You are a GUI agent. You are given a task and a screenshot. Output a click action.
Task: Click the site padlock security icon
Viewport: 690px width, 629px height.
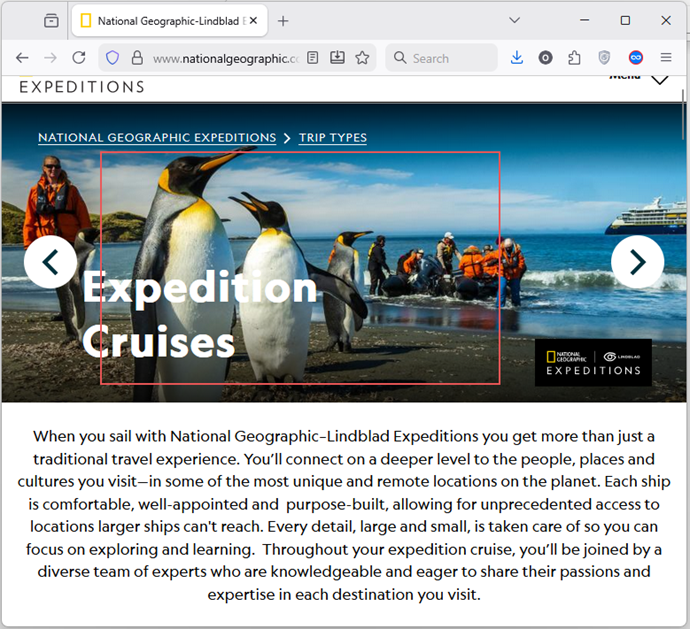point(137,58)
